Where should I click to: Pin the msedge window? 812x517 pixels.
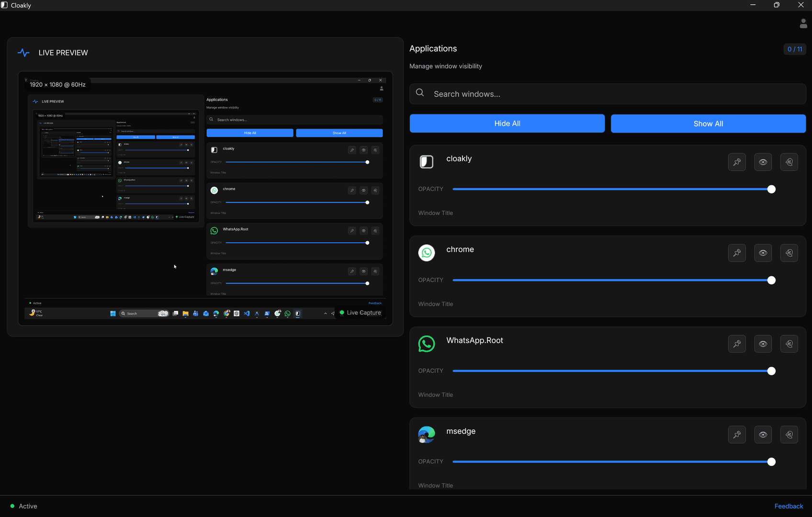click(737, 435)
